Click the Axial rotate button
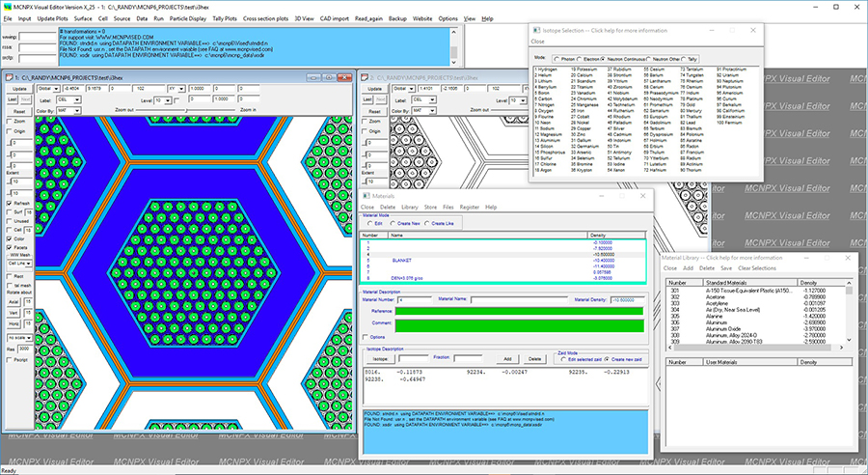868x475 pixels. [x=14, y=302]
